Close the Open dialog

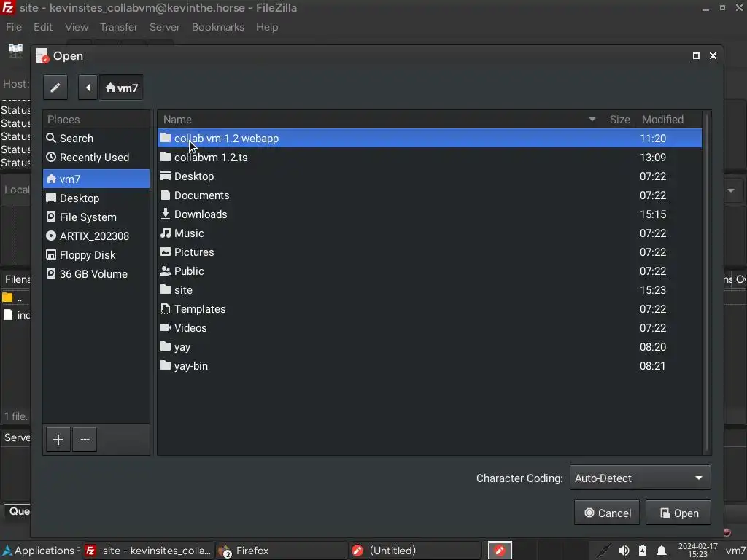[713, 55]
